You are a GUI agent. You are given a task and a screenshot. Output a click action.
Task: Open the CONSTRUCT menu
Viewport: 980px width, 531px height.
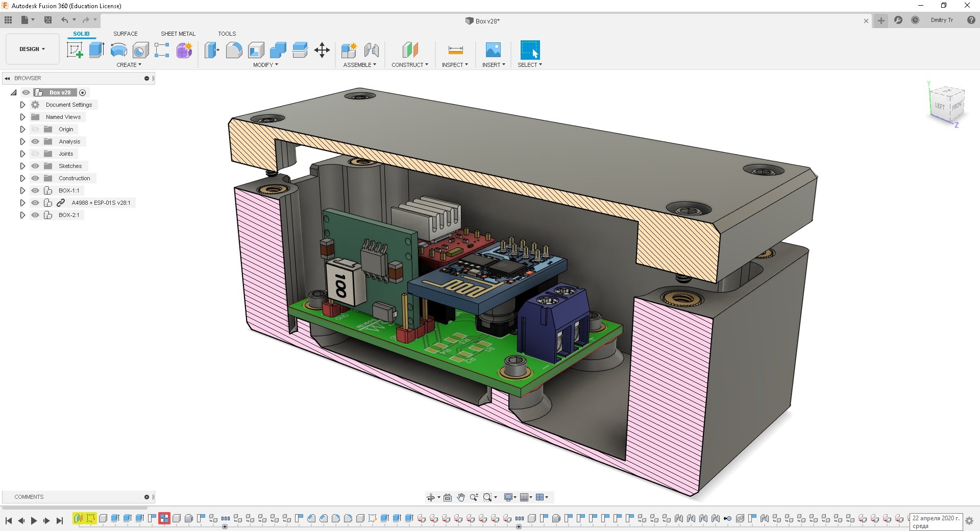tap(410, 65)
